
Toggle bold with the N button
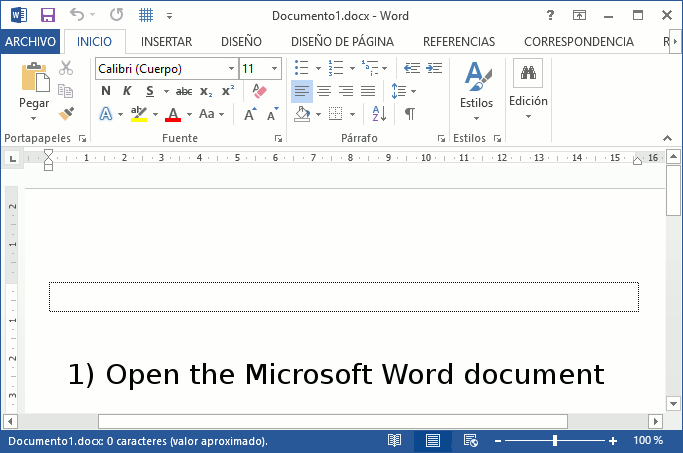click(x=106, y=91)
